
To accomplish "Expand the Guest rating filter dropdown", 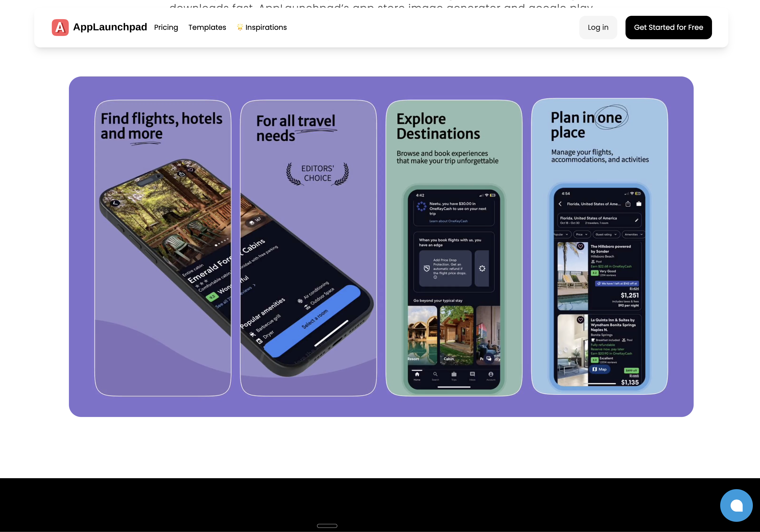I will pos(606,235).
